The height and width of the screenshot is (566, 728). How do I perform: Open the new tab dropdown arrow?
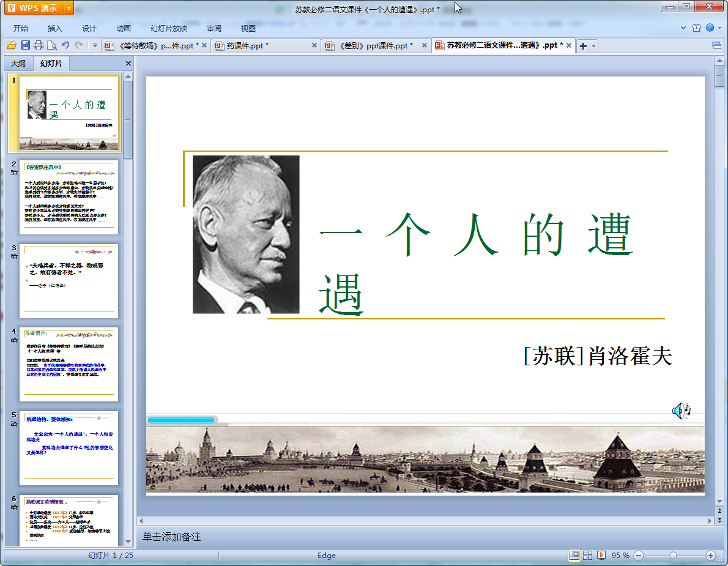[x=594, y=46]
